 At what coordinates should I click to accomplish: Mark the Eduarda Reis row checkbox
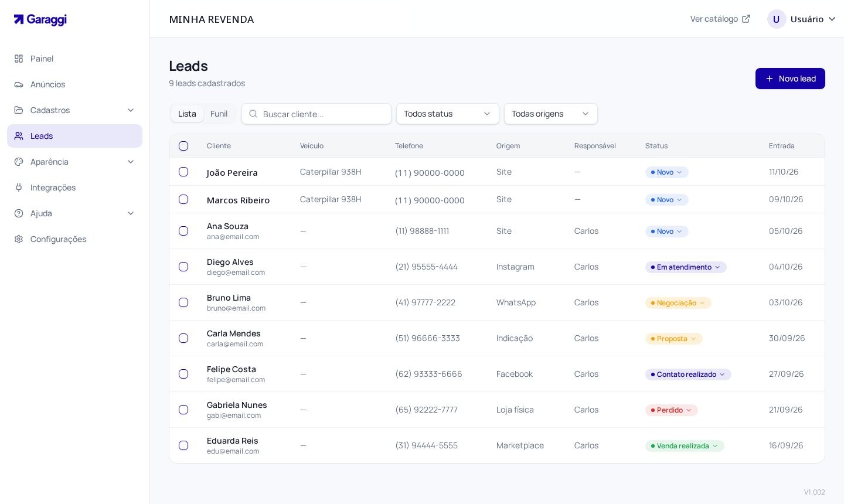183,445
